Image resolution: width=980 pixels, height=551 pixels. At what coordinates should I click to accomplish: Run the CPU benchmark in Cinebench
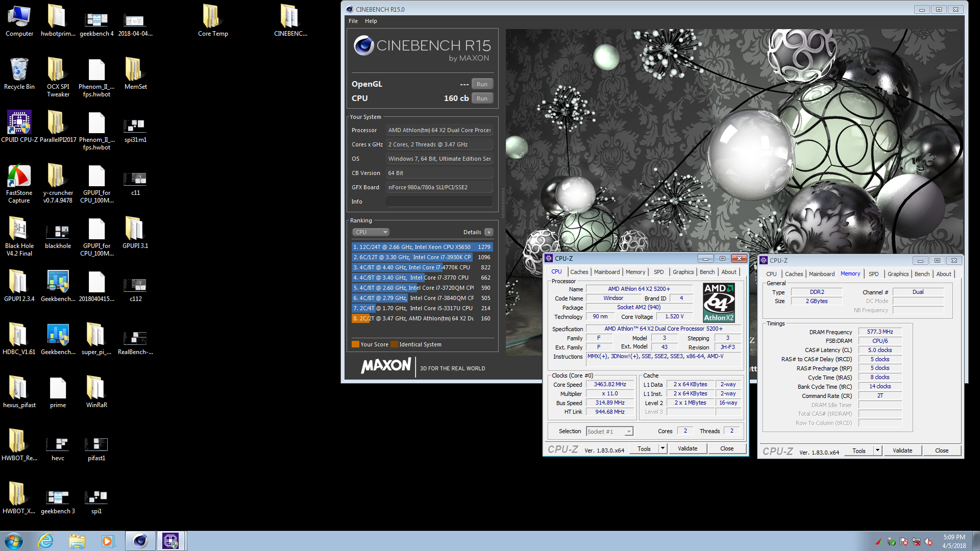[482, 98]
